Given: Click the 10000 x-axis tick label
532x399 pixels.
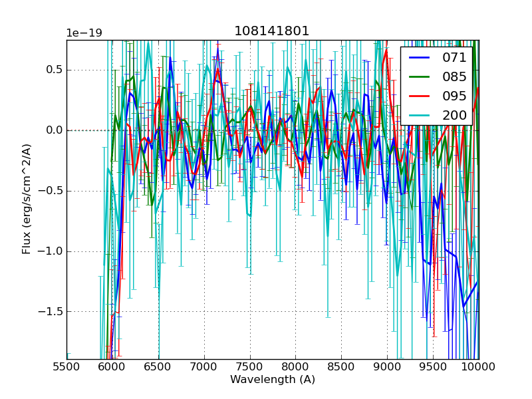Looking at the screenshot, I should (x=477, y=367).
